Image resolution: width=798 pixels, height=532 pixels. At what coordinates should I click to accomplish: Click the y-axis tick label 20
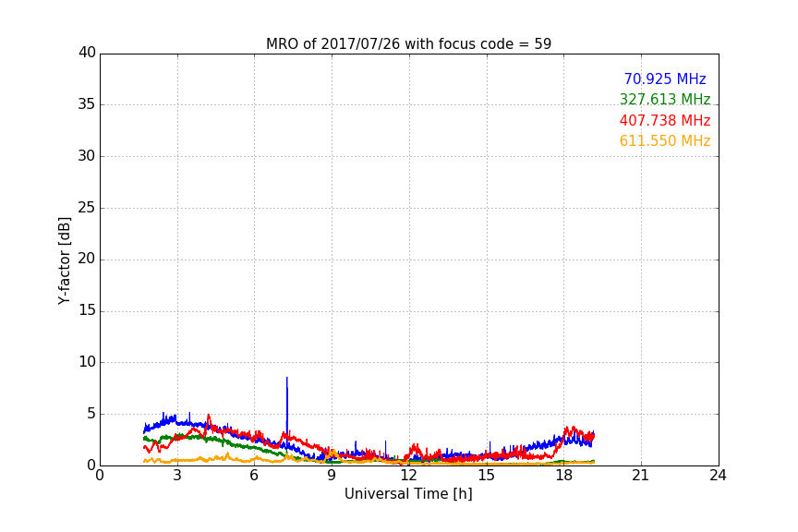pos(87,259)
